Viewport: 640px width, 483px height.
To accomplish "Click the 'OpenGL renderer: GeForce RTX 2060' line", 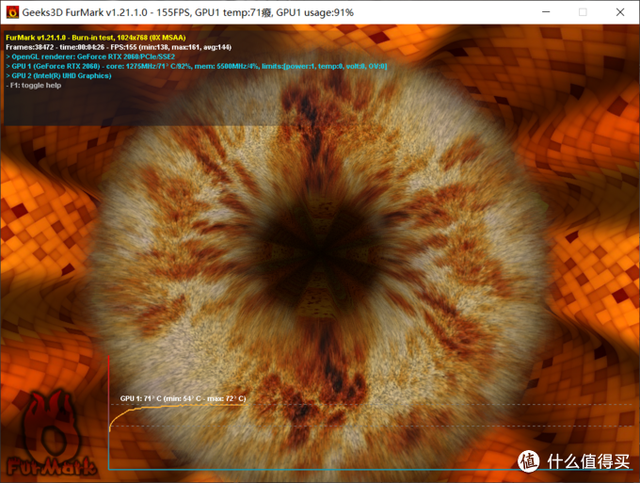I will click(x=91, y=57).
